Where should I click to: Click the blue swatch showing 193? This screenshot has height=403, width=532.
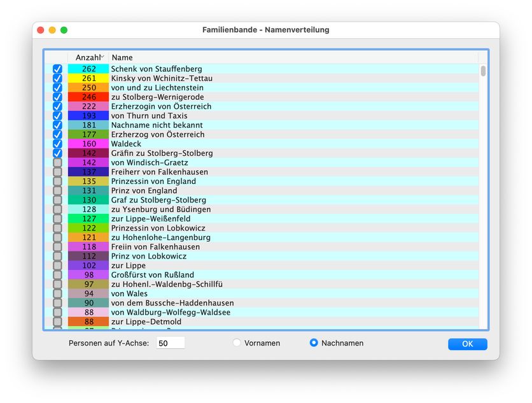point(88,116)
